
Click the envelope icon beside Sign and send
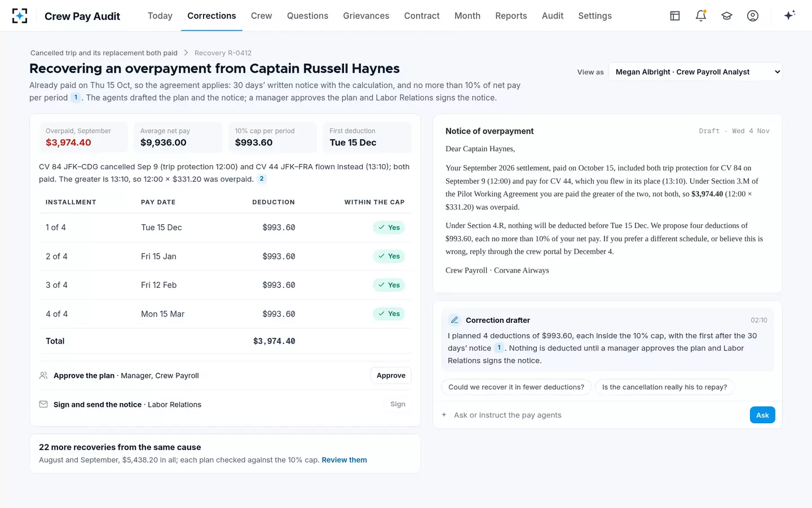pyautogui.click(x=43, y=404)
